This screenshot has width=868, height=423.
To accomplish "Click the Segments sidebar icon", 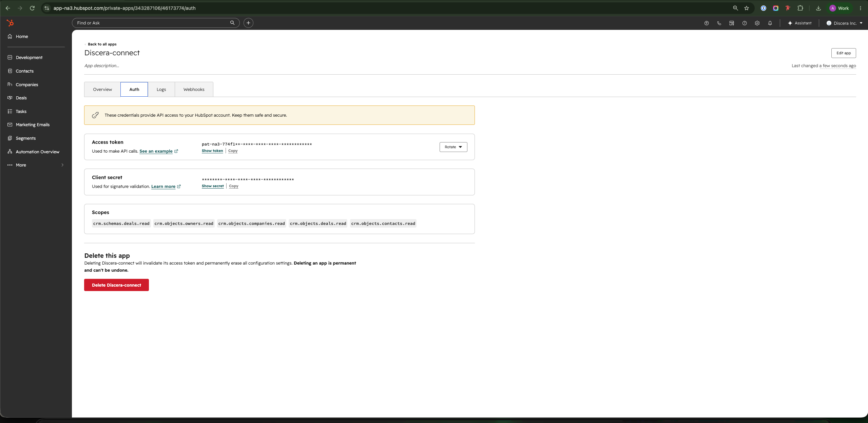I will click(10, 138).
